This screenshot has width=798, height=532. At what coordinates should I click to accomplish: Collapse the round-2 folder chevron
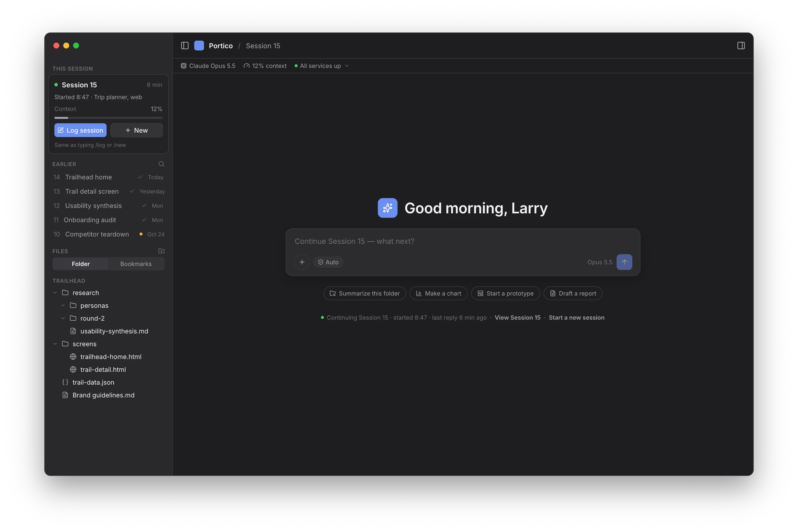click(63, 318)
